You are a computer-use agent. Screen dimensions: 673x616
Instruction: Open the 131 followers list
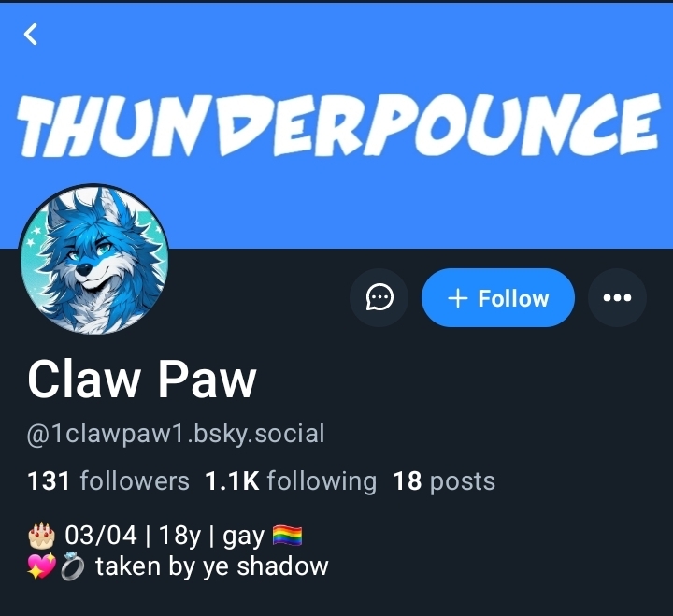pos(108,480)
